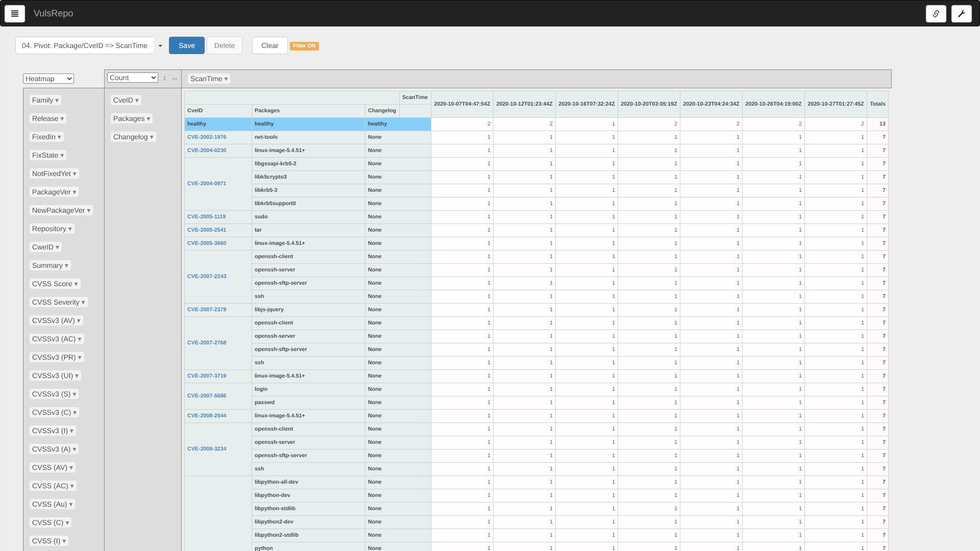Open the Count aggregator dropdown

tap(132, 78)
